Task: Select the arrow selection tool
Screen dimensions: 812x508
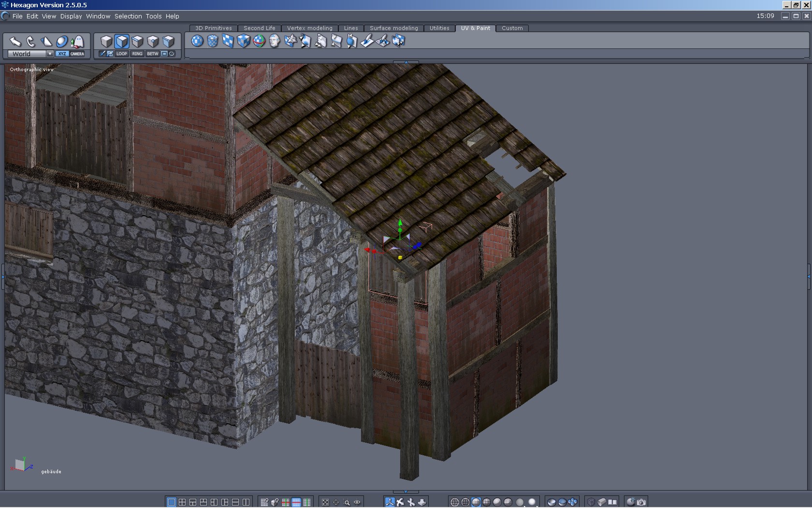Action: (x=15, y=42)
